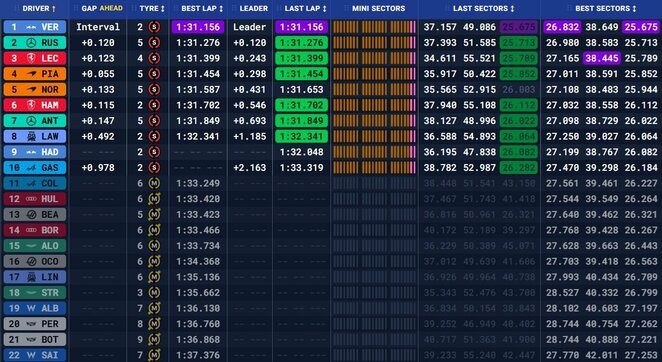This screenshot has height=362, width=662.
Task: Click the soft tyre icon in NOR's row
Action: [154, 90]
